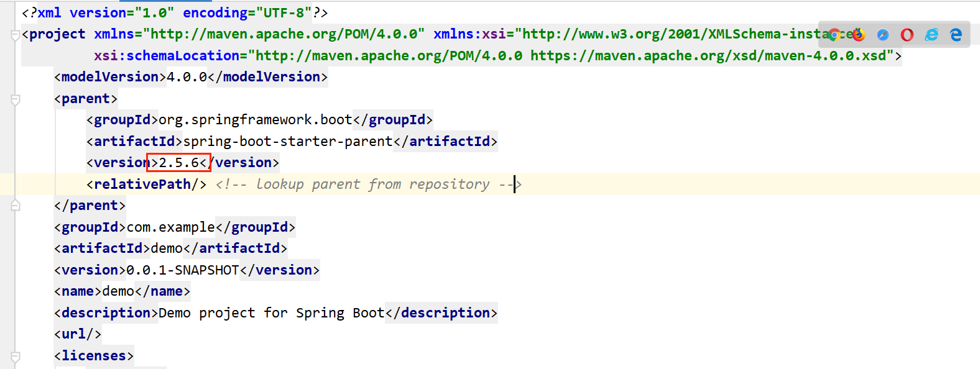Screen dimensions: 980x369
Task: Click the empty url tag
Action: tap(78, 334)
